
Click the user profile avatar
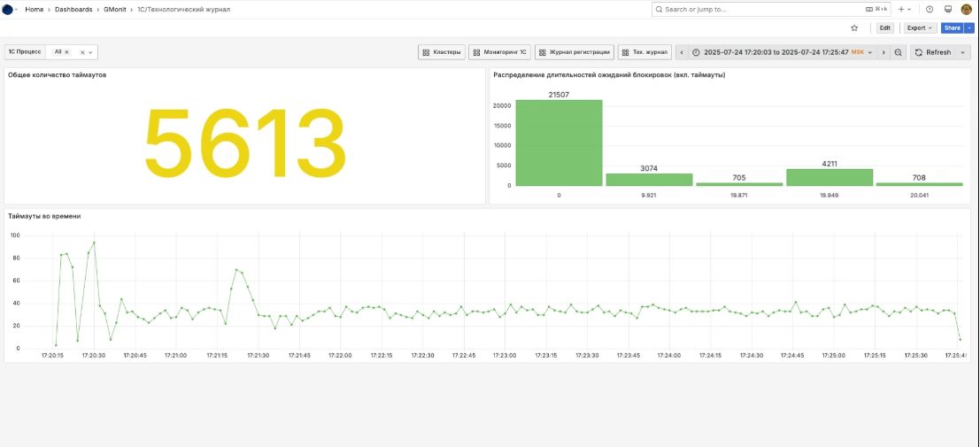[967, 9]
